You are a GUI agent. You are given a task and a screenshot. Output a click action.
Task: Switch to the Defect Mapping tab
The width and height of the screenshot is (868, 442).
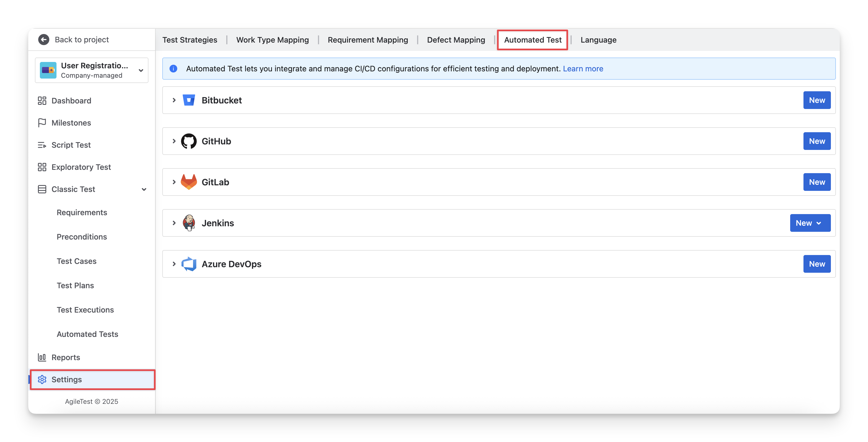[x=456, y=40]
